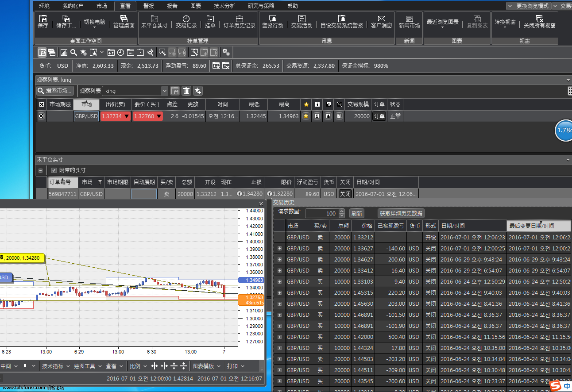
Task: Click the expand vertical scale icon under chart
Action: click(x=174, y=366)
